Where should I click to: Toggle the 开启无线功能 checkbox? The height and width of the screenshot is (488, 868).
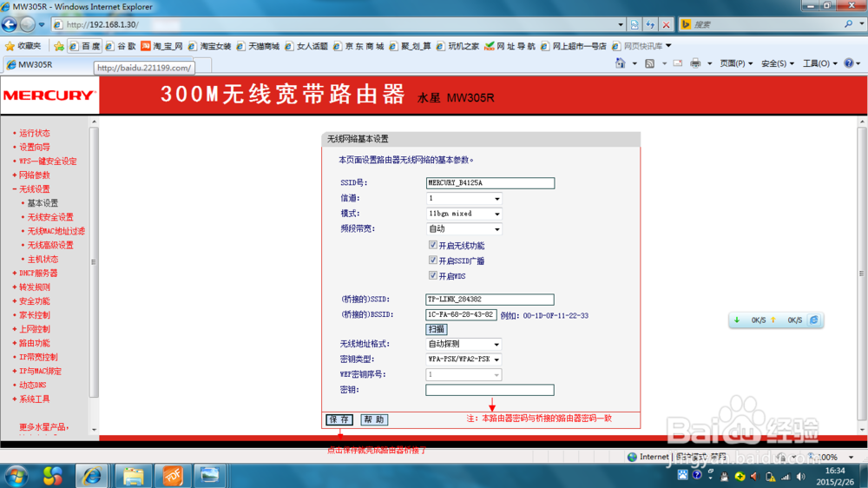433,245
